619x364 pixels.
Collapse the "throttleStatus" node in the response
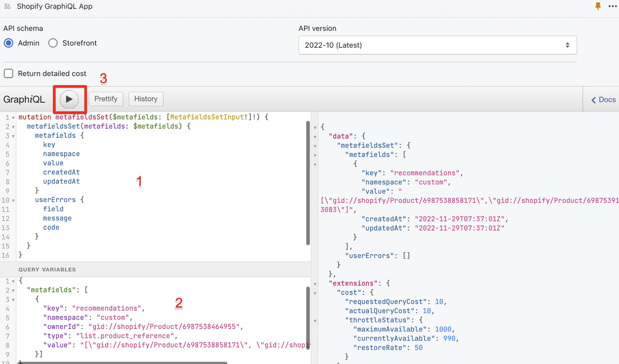point(315,321)
